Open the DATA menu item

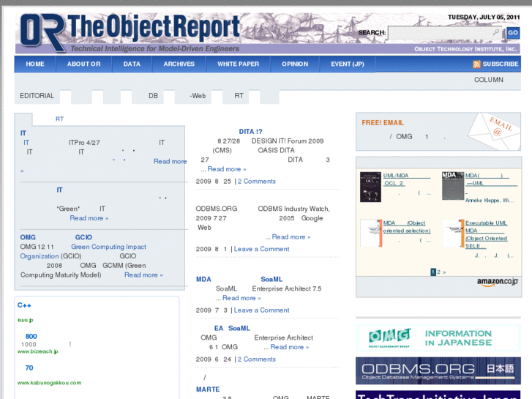pyautogui.click(x=132, y=64)
